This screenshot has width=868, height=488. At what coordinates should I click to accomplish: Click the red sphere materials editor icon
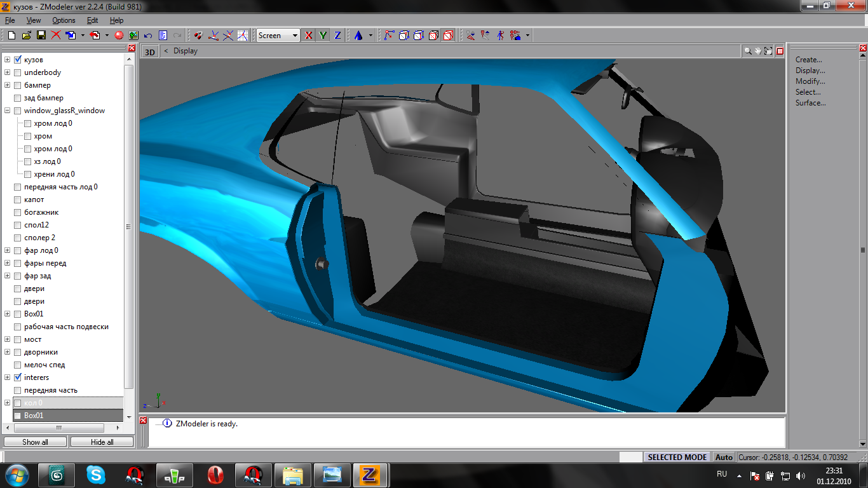coord(119,36)
